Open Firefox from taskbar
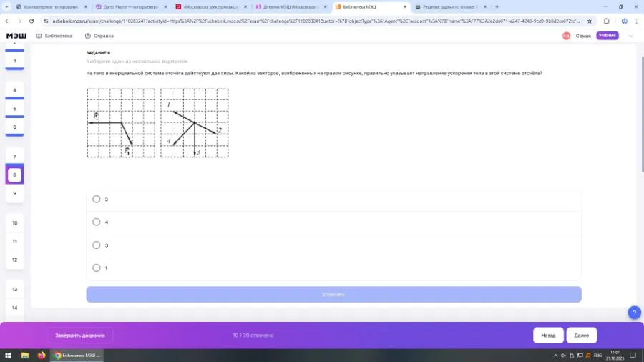Screen dimensions: 644x362 coord(42,356)
